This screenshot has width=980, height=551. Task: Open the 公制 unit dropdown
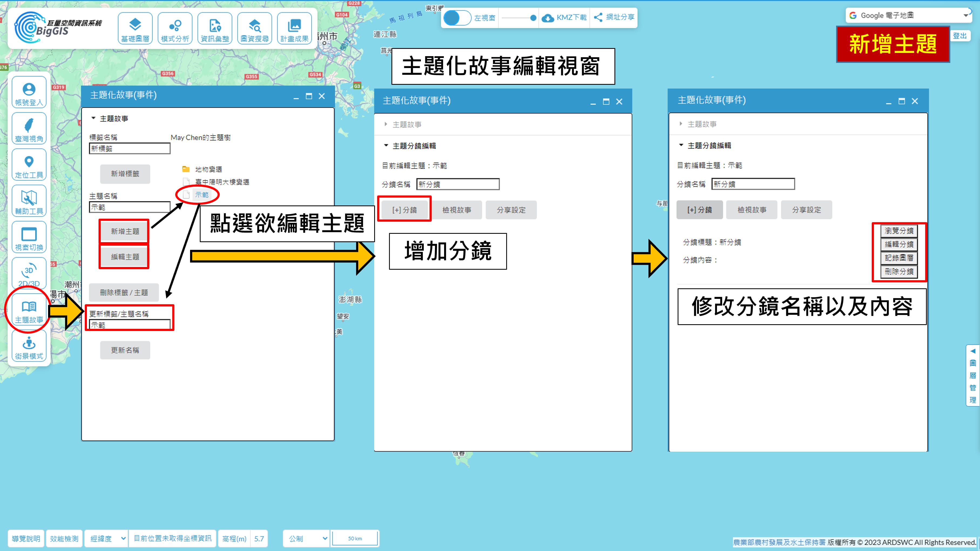click(x=307, y=538)
